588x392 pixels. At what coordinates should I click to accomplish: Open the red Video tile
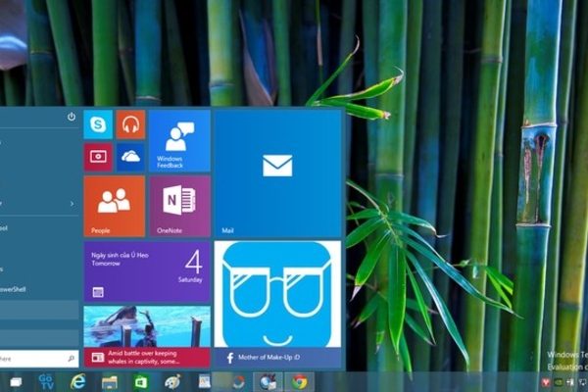(x=98, y=157)
